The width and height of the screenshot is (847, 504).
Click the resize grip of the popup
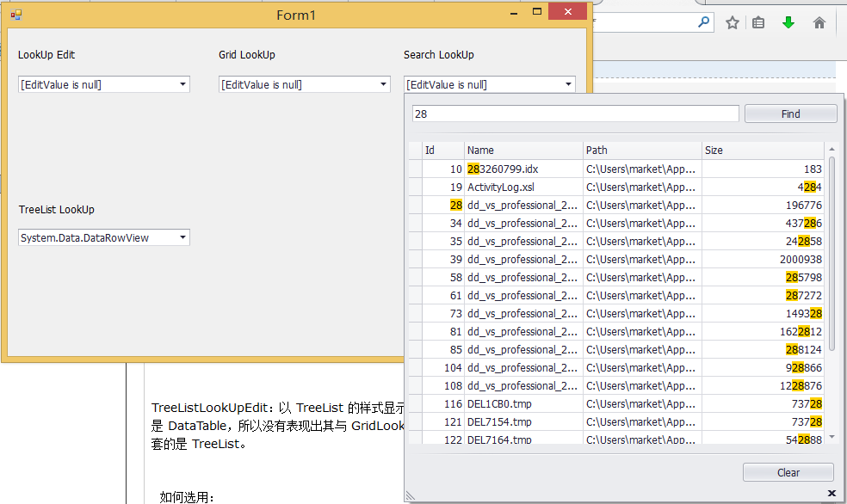click(x=410, y=495)
